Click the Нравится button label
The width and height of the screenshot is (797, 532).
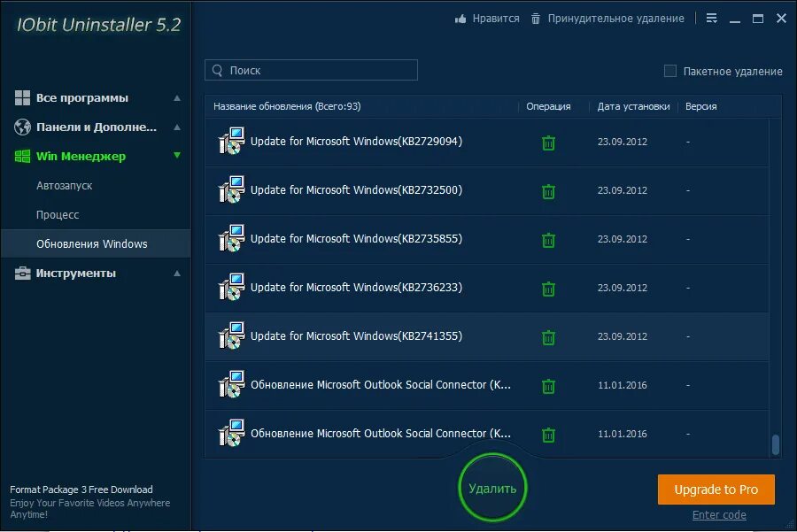point(496,19)
